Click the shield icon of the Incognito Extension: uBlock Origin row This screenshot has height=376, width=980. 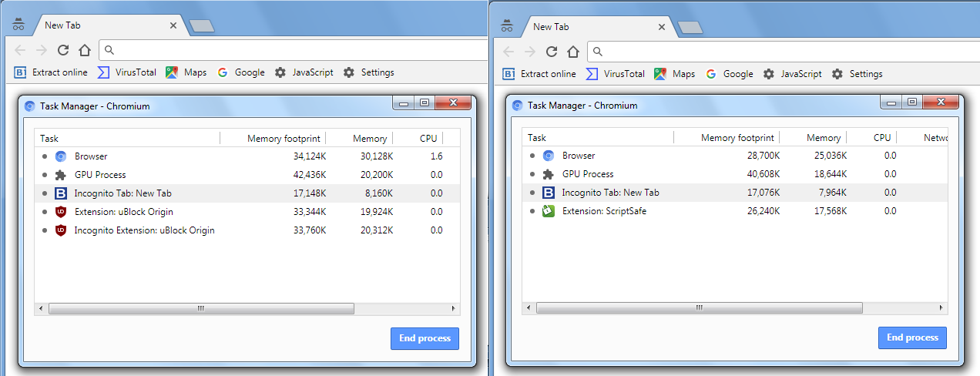coord(61,230)
